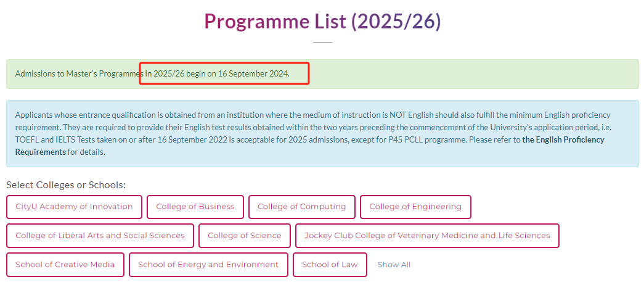Choose the College of Computing button

pyautogui.click(x=302, y=207)
